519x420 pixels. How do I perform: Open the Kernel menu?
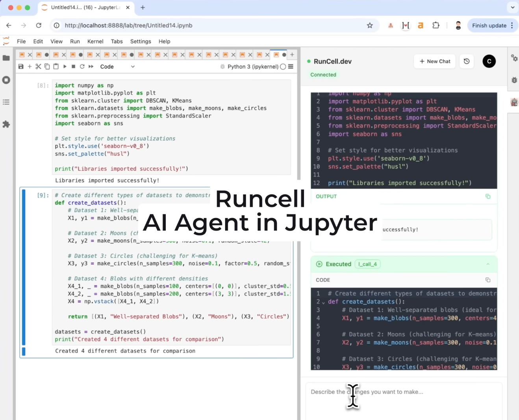(95, 41)
